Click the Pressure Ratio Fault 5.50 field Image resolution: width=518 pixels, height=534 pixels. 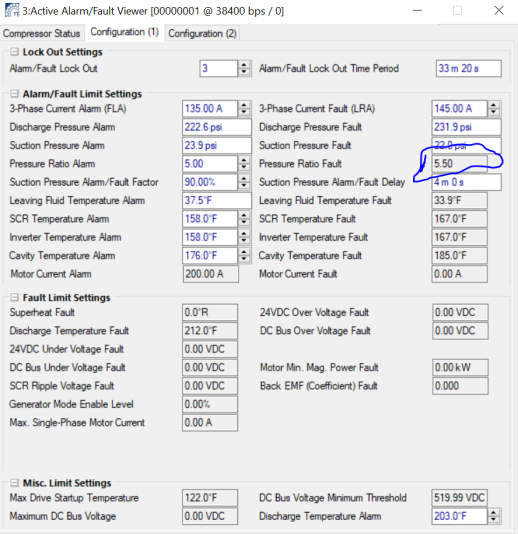[459, 164]
